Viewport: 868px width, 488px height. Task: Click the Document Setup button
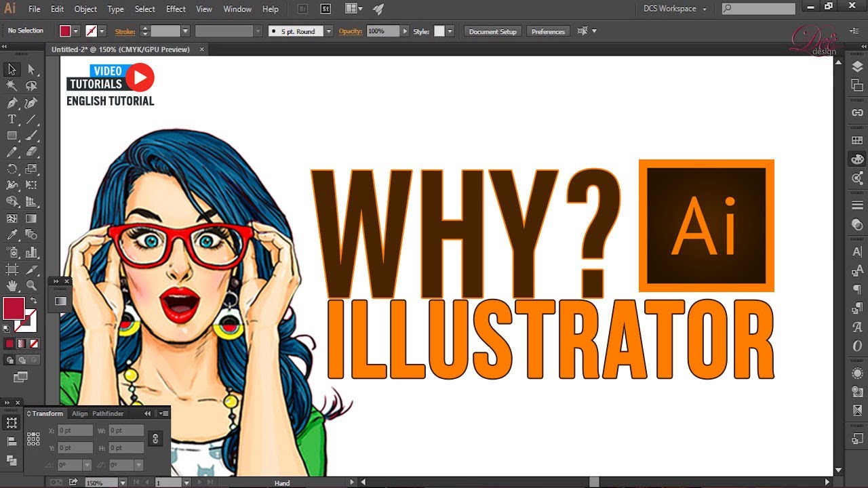tap(493, 31)
